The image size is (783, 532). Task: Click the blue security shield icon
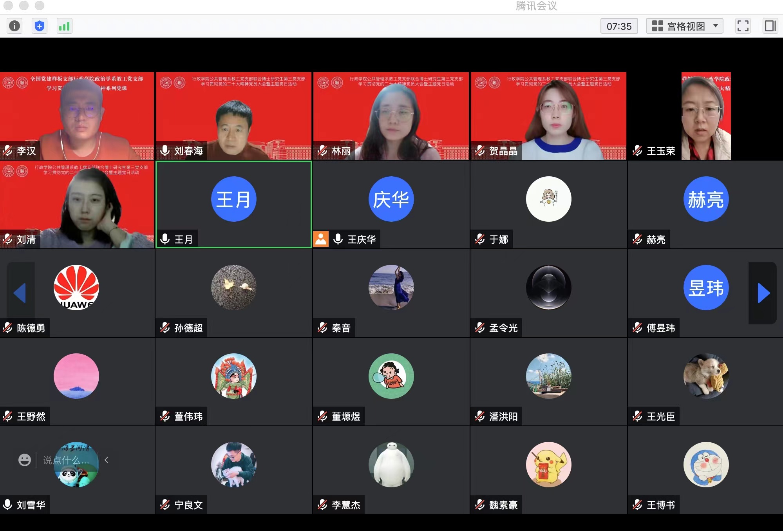click(x=39, y=26)
